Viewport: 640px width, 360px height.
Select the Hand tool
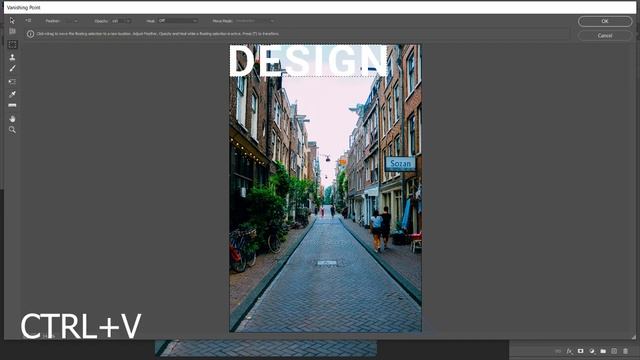point(12,119)
